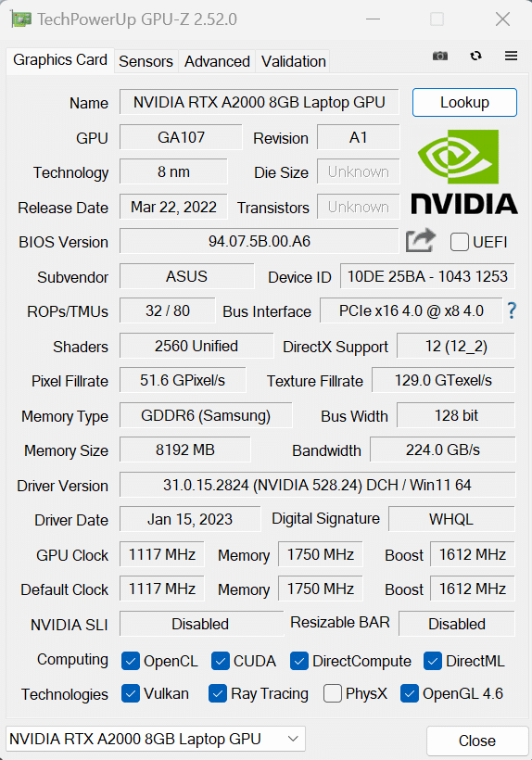Click the BIOS export share arrow icon
532x760 pixels.
[x=421, y=240]
